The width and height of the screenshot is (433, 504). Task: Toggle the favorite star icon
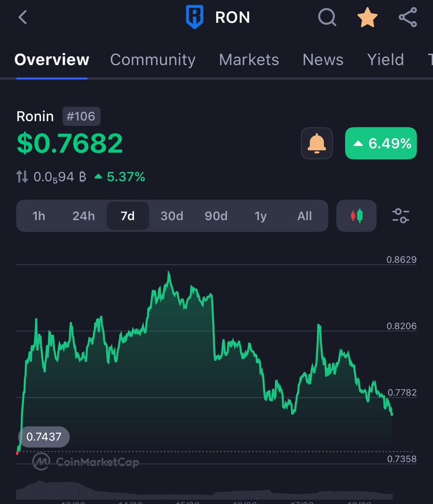[x=367, y=18]
